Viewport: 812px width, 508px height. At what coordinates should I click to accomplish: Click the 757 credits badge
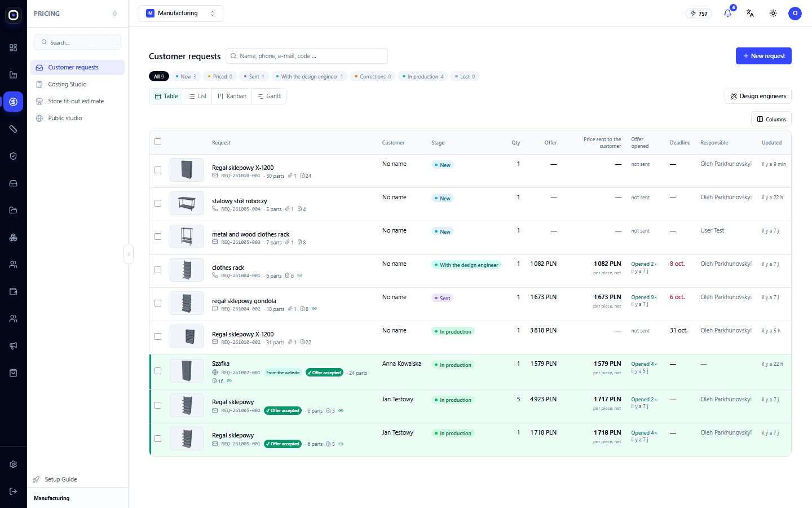[699, 14]
